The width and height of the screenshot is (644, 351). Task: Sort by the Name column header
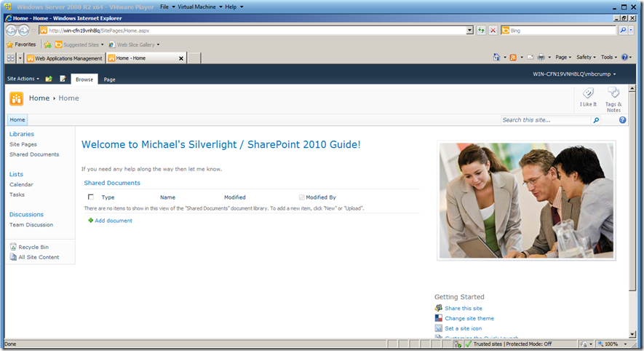click(167, 197)
